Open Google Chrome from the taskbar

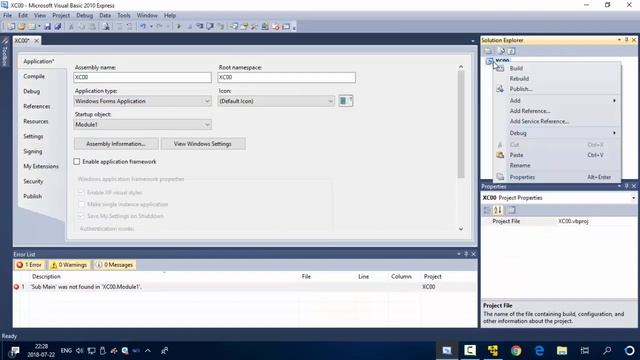pyautogui.click(x=516, y=350)
